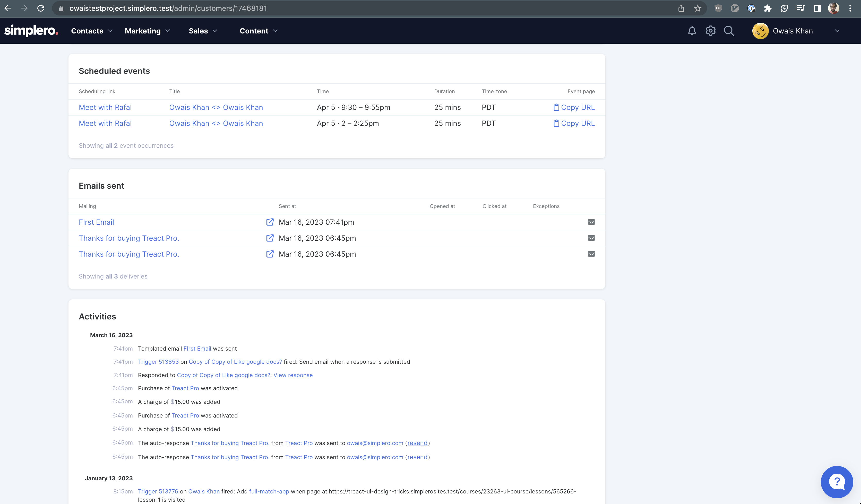Click the Scheduling link column header
861x504 pixels.
point(97,91)
